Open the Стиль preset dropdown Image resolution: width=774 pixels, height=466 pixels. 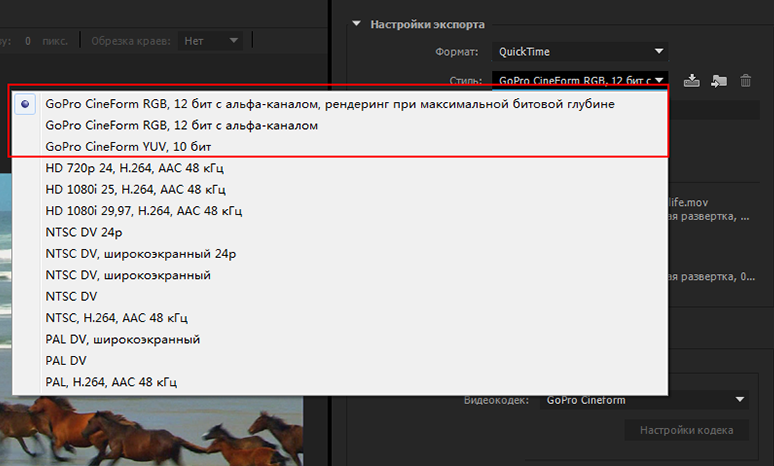coord(580,79)
